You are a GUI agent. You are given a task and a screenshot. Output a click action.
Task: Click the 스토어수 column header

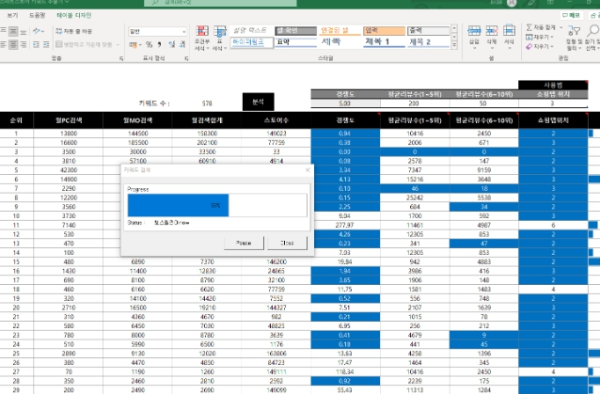(276, 120)
